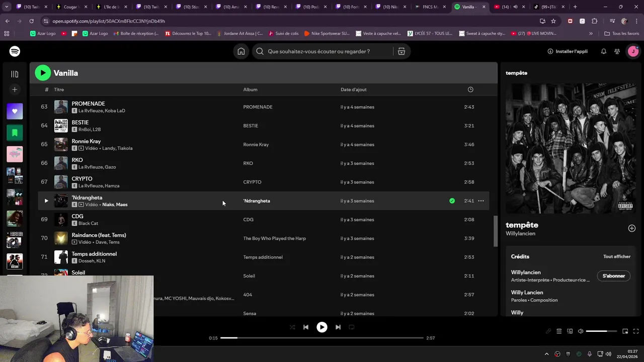
Task: Open miniplayer icon
Action: [625, 331]
